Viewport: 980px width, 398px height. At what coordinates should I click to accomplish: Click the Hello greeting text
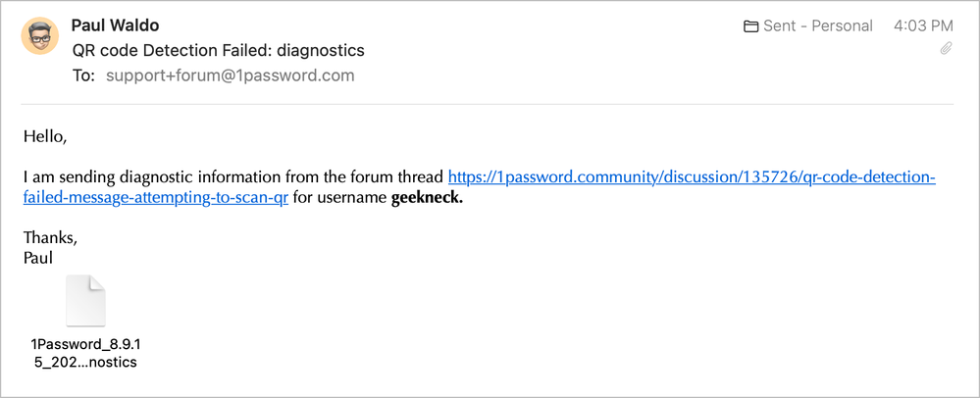tap(45, 136)
